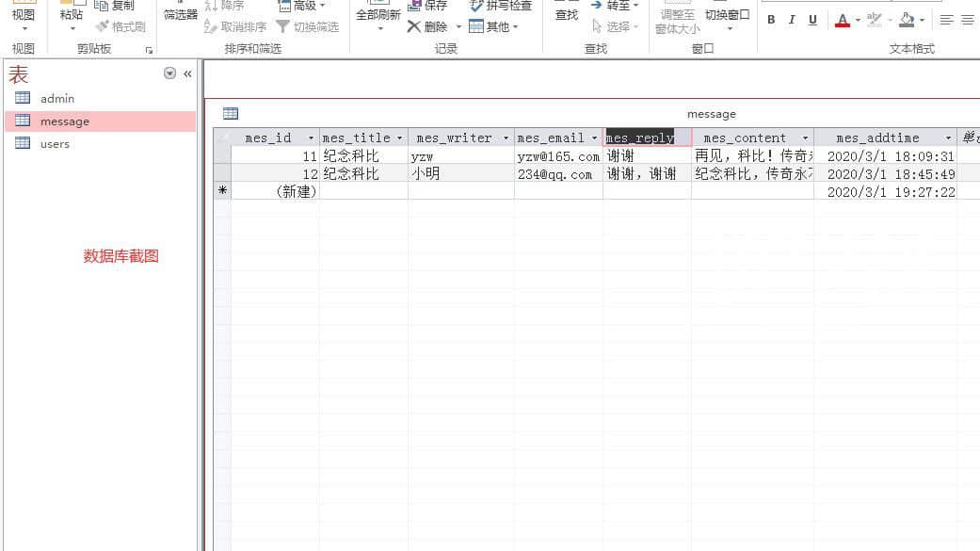Click the Save record icon

pos(415,6)
